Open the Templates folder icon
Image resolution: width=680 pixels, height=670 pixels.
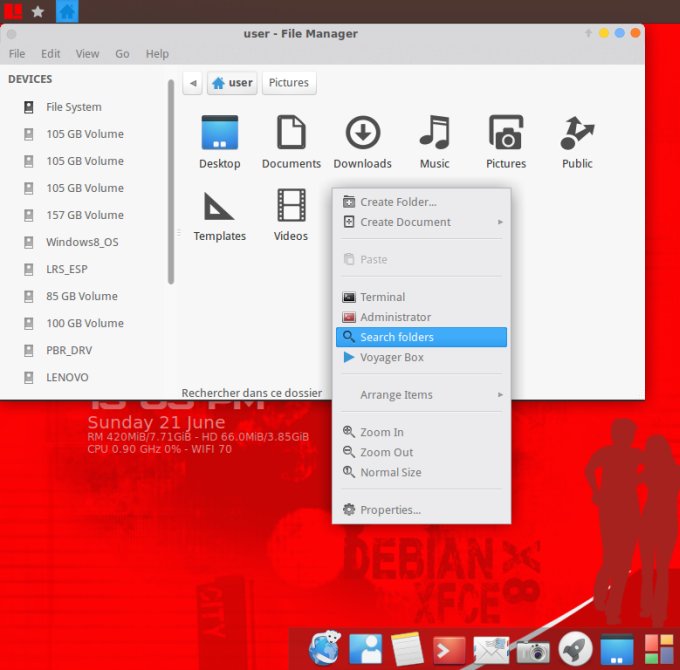(x=219, y=206)
